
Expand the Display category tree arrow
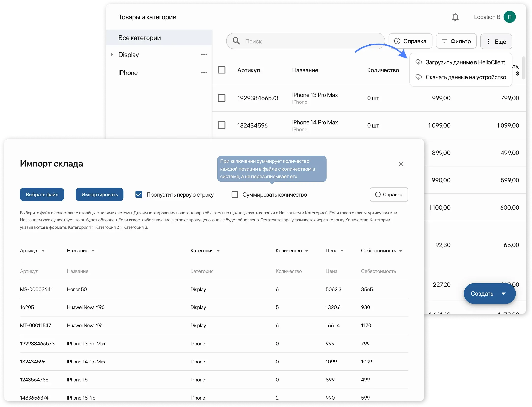point(112,55)
